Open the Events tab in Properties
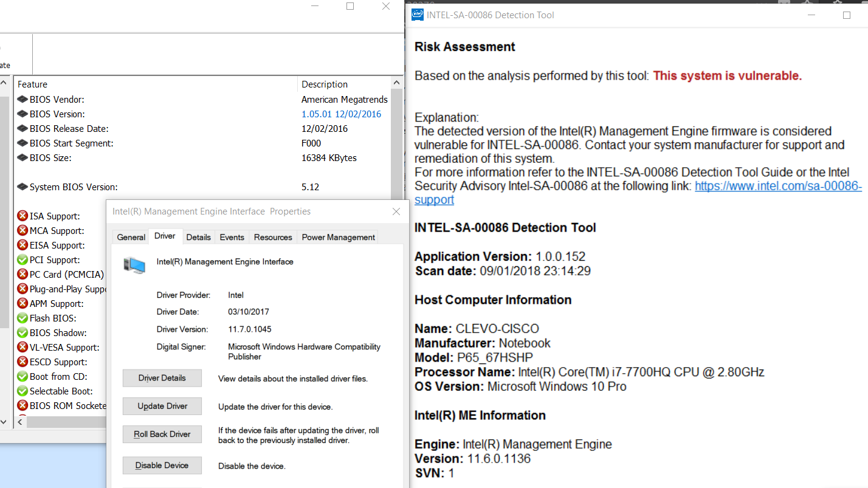The image size is (868, 488). [x=232, y=238]
